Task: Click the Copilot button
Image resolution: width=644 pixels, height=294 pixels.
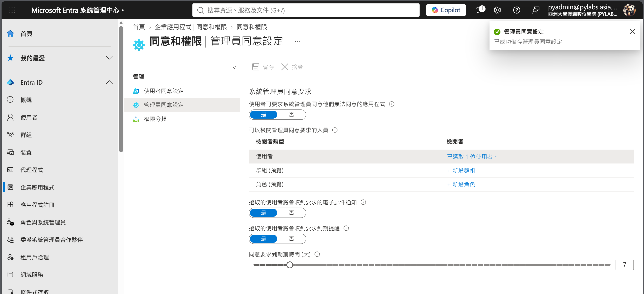Action: [446, 10]
